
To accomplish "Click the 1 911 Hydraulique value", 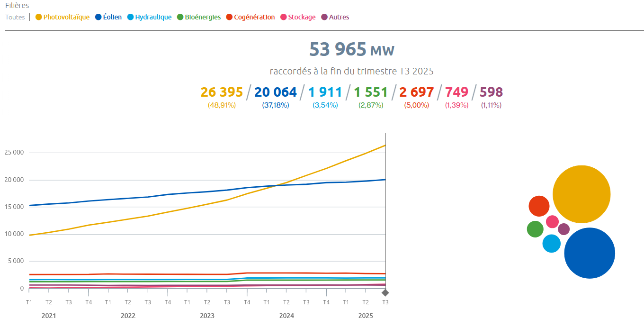I will click(x=325, y=92).
